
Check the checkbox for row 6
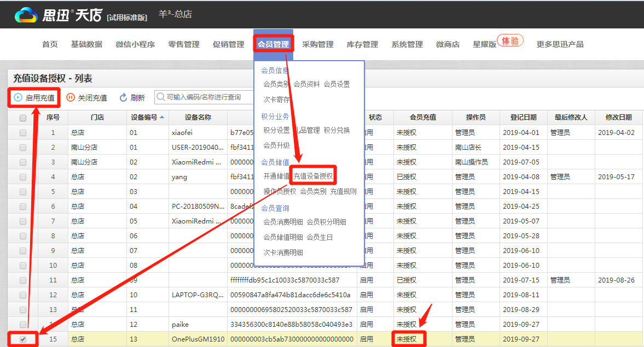(x=23, y=207)
